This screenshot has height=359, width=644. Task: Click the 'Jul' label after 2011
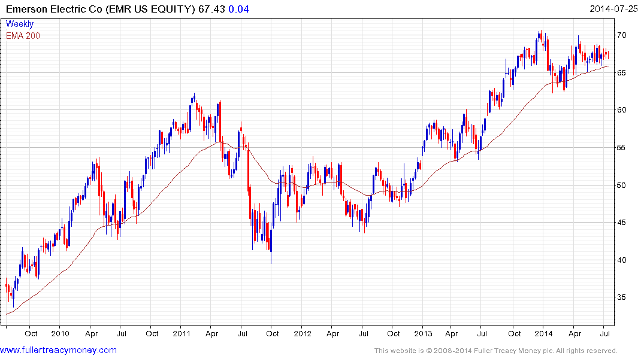click(242, 333)
